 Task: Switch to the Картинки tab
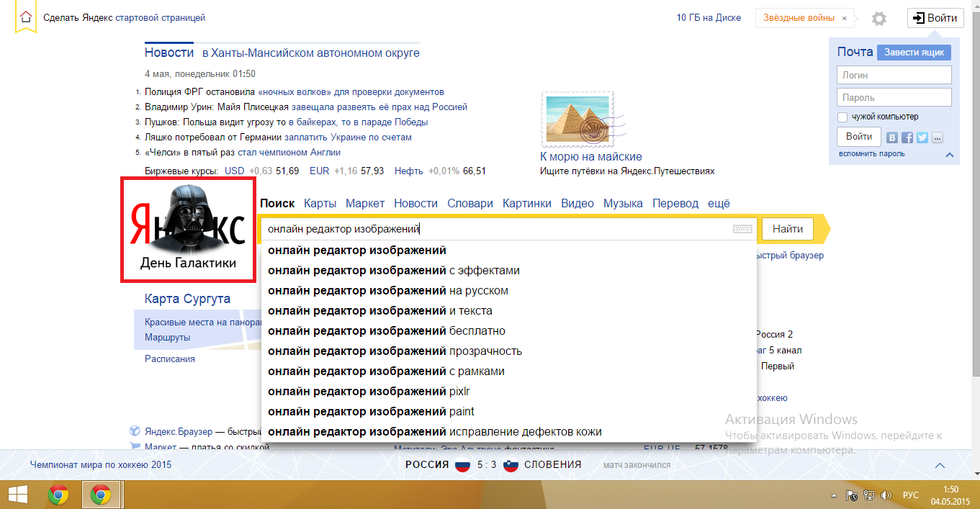click(526, 204)
